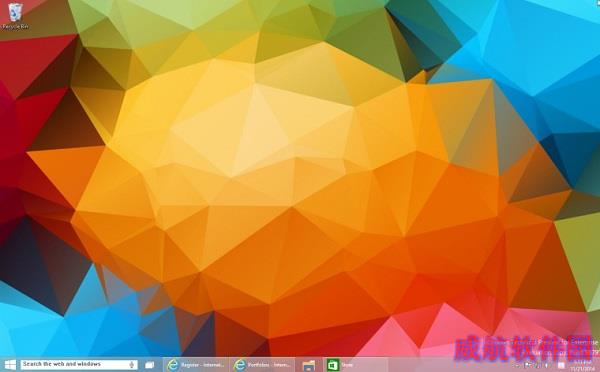Focus the Search the web and windows box
The height and width of the screenshot is (372, 600).
pos(78,364)
